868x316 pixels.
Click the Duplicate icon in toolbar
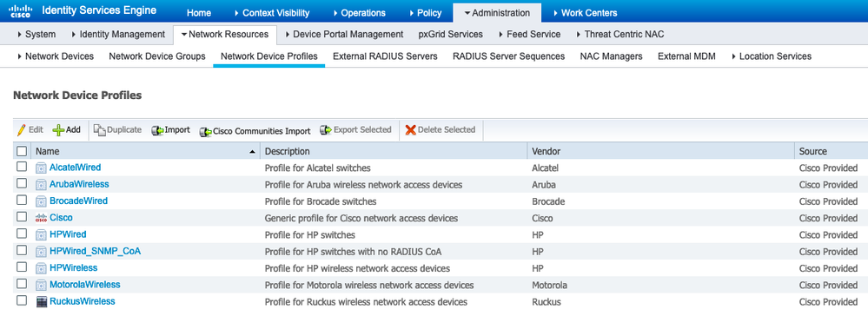coord(99,130)
